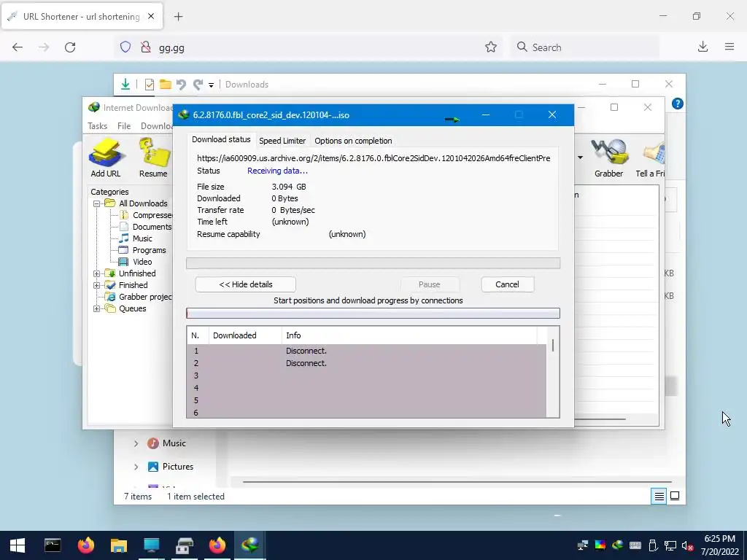The image size is (747, 560).
Task: Click the Downloaded column header
Action: click(x=245, y=335)
